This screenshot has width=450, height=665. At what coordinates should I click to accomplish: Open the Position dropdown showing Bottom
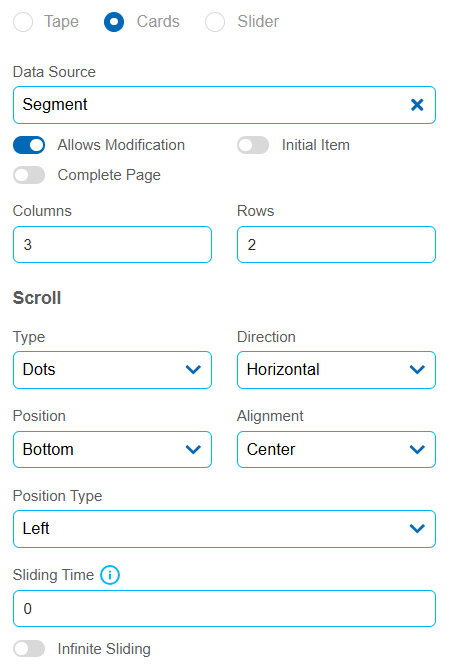[112, 450]
